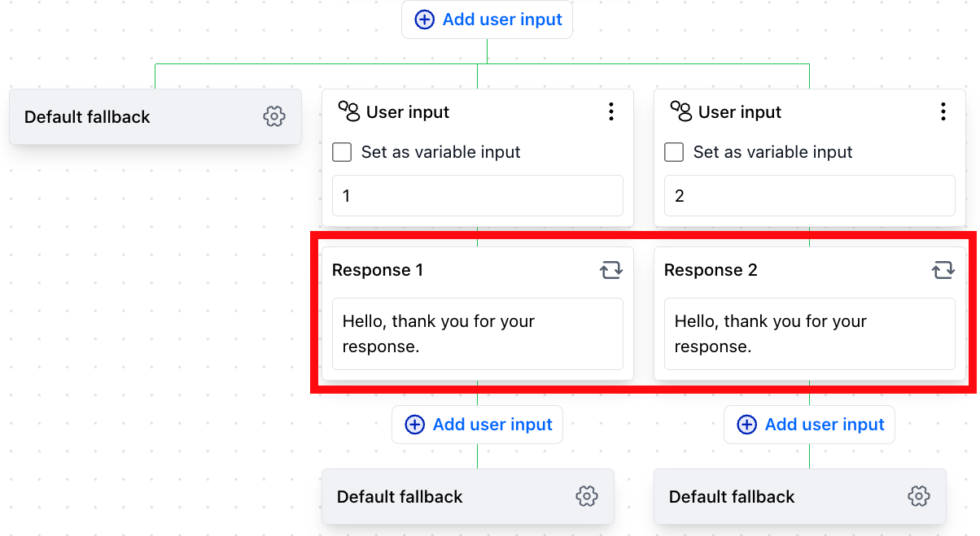Viewport: 980px width, 536px height.
Task: Click the repeat icon on Response 2
Action: click(x=943, y=270)
